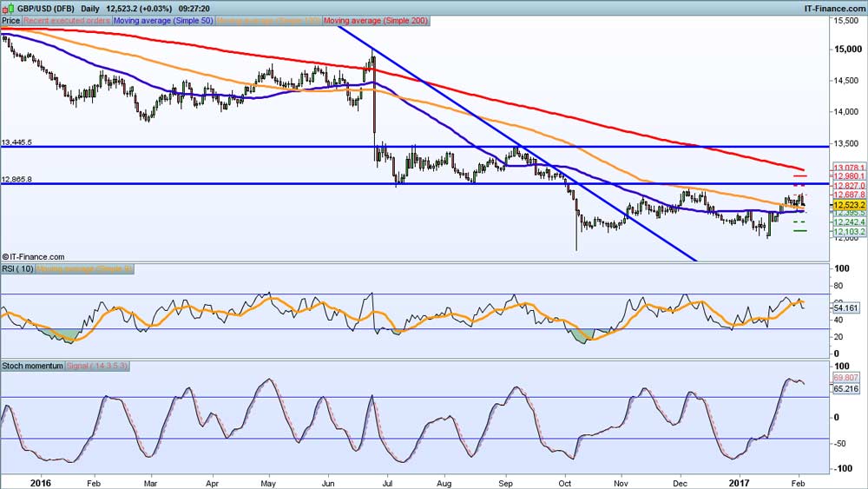The height and width of the screenshot is (489, 868).
Task: Click the RSI axis label 20
Action: click(x=838, y=337)
